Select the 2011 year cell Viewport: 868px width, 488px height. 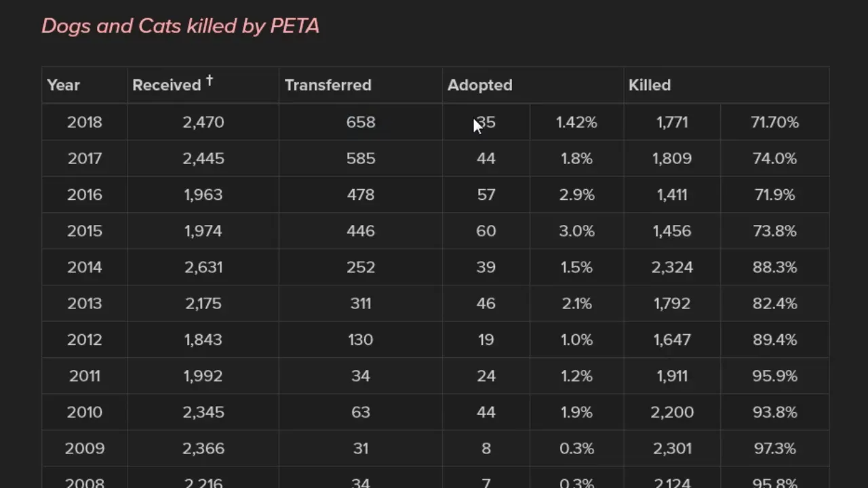tap(85, 376)
